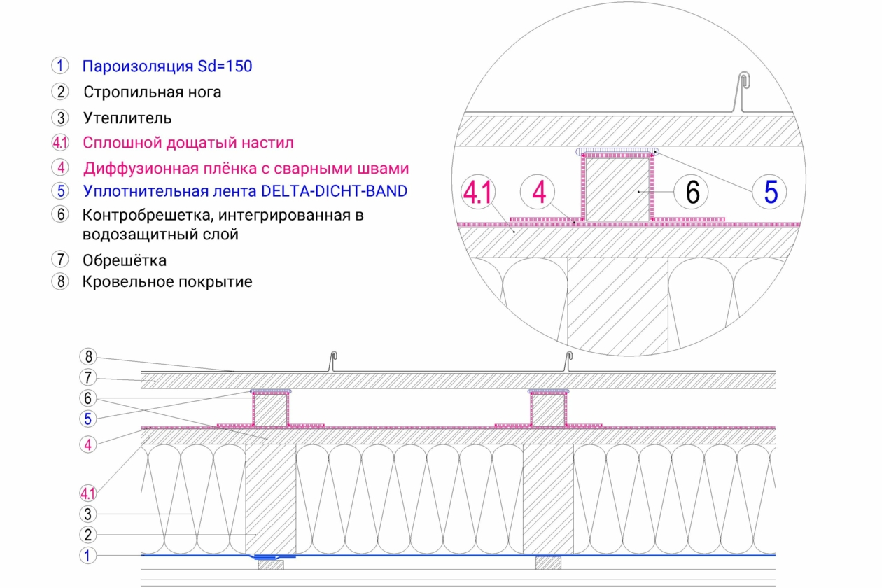Click legend text "Сплошной дощатый настил"
Image resolution: width=882 pixels, height=588 pixels.
coord(188,143)
